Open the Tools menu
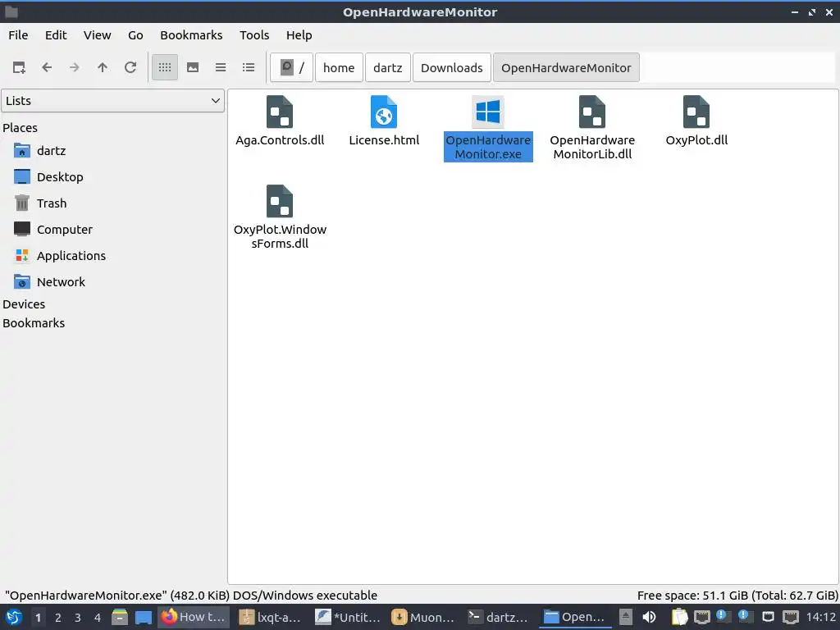 tap(254, 35)
